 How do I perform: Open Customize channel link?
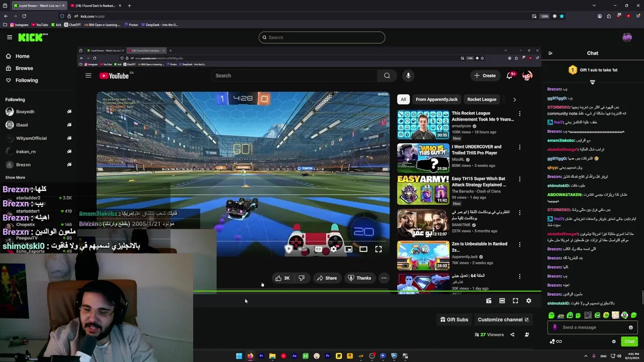pyautogui.click(x=503, y=320)
